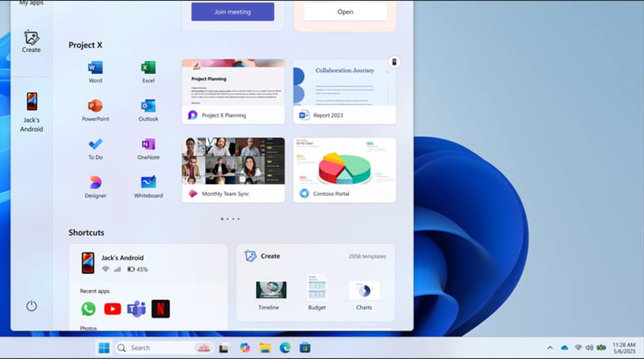Open File Explorer on the taskbar

(x=265, y=348)
